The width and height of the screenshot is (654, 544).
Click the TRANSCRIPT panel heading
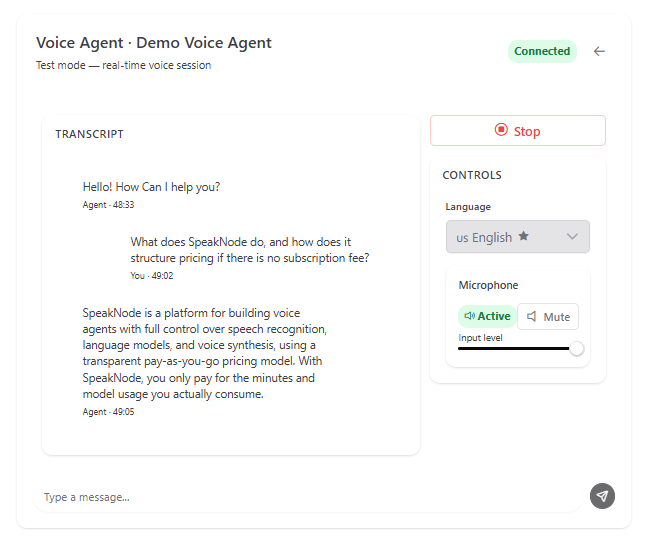click(89, 134)
